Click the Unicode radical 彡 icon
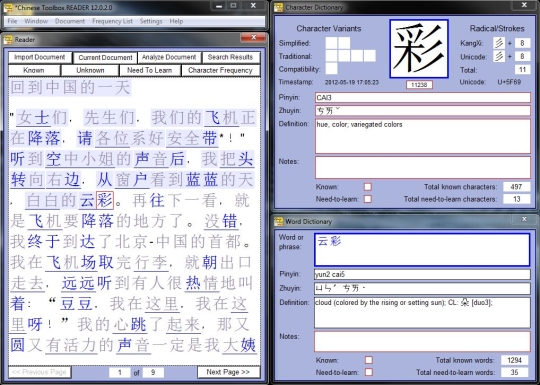This screenshot has height=385, width=540. pyautogui.click(x=499, y=56)
